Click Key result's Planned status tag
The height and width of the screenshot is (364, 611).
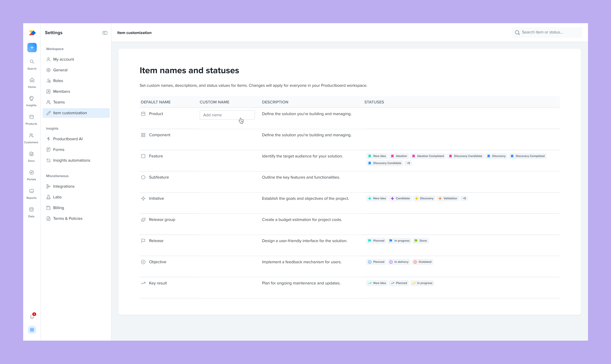tap(399, 283)
